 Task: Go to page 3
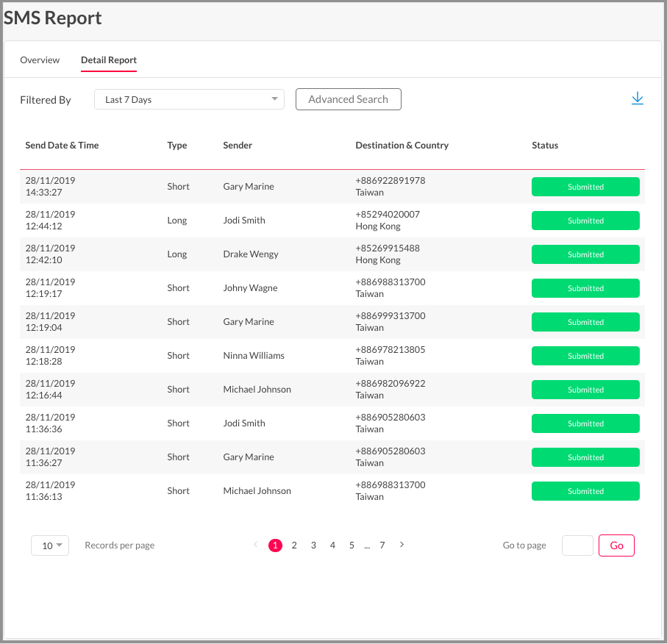click(313, 545)
